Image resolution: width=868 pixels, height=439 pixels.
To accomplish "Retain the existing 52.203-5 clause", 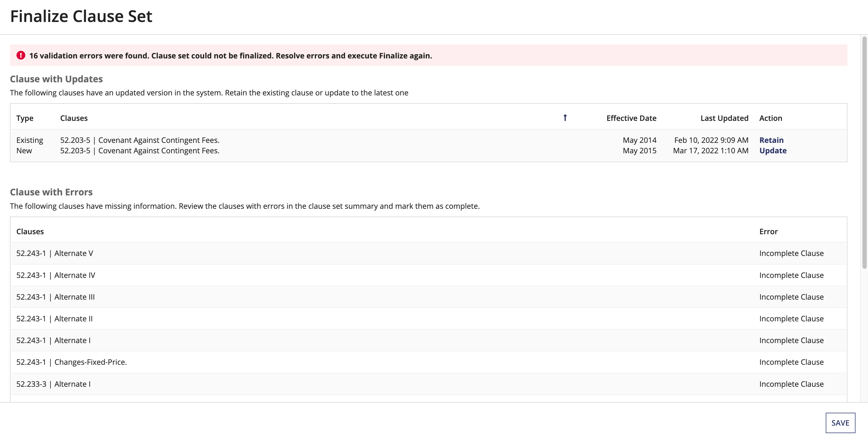I will (x=771, y=140).
